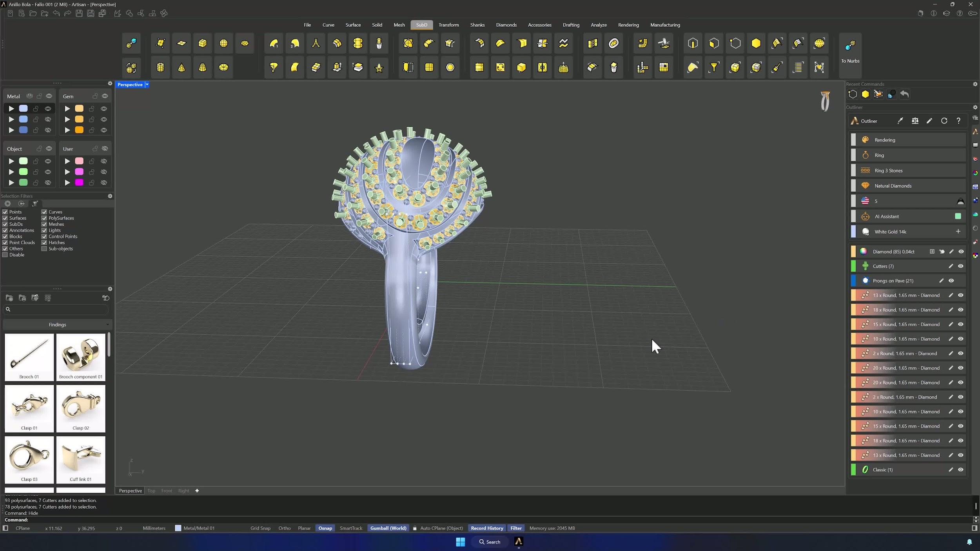Expand the second Metal layer arrow
Image resolution: width=980 pixels, height=551 pixels.
pos(11,120)
